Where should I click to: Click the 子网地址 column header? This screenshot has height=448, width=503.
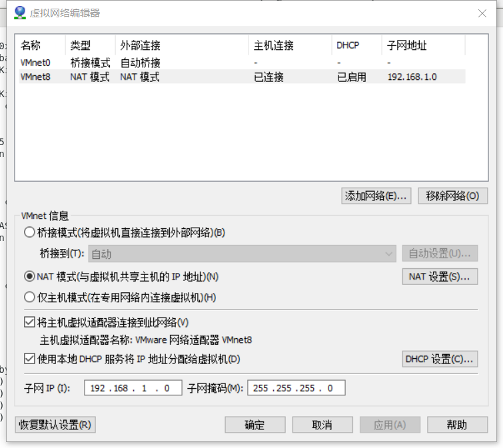[424, 45]
